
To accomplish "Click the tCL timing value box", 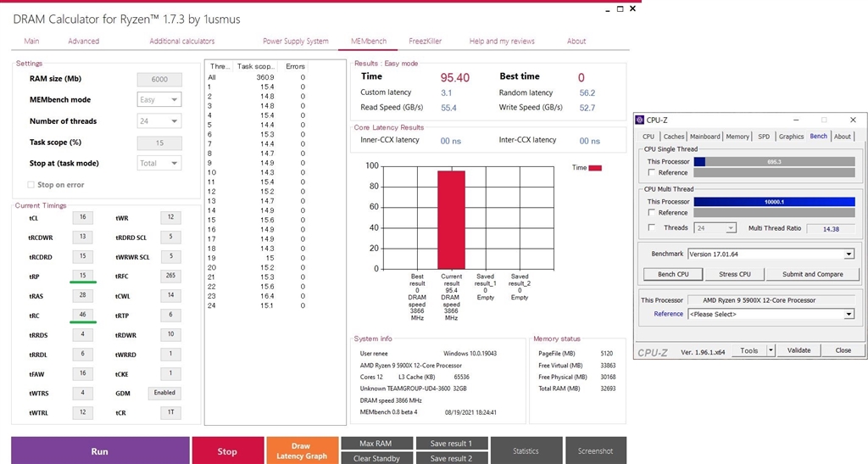I will [82, 218].
